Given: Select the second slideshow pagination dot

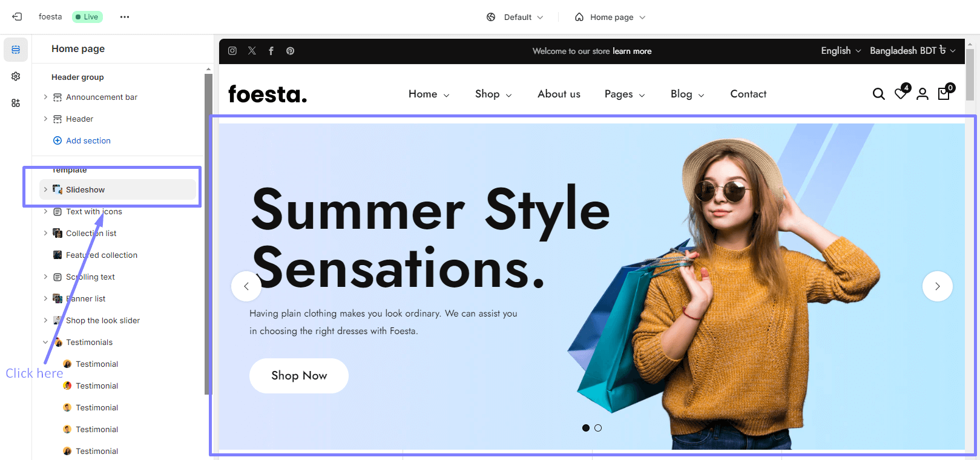Looking at the screenshot, I should [x=598, y=428].
